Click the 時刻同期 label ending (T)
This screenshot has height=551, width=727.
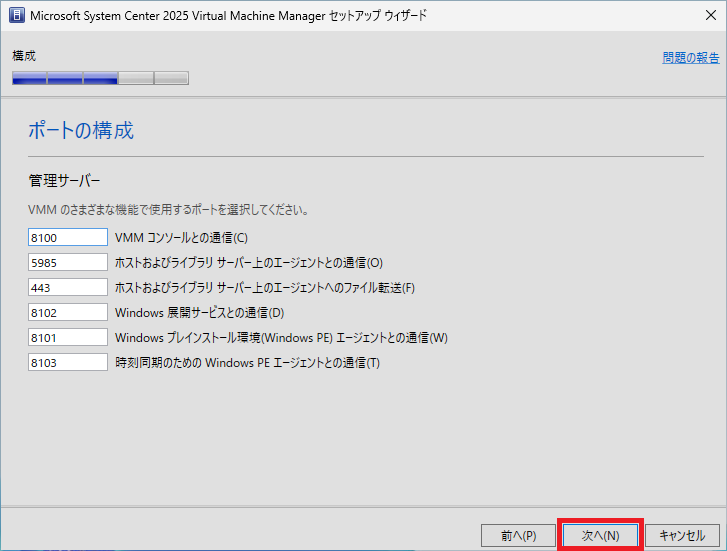pos(248,363)
